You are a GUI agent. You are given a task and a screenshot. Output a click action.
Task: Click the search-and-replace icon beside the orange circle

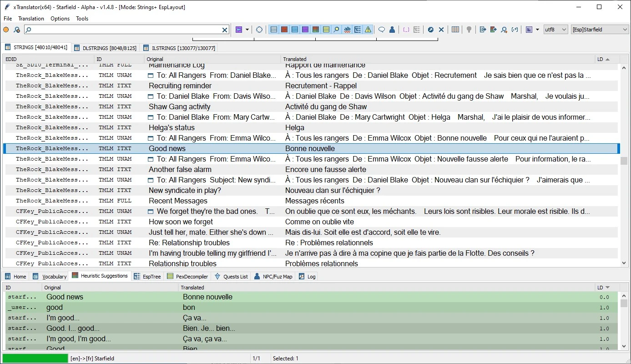coord(17,30)
